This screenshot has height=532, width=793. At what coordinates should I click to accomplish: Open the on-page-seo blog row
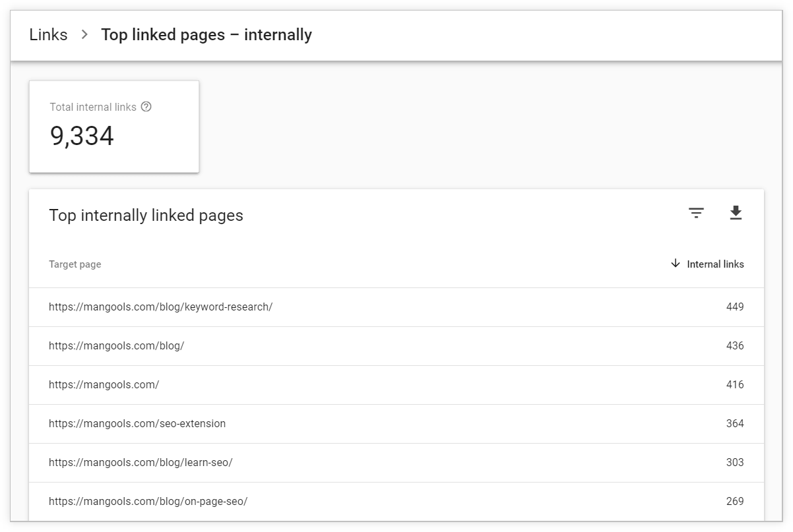point(396,502)
